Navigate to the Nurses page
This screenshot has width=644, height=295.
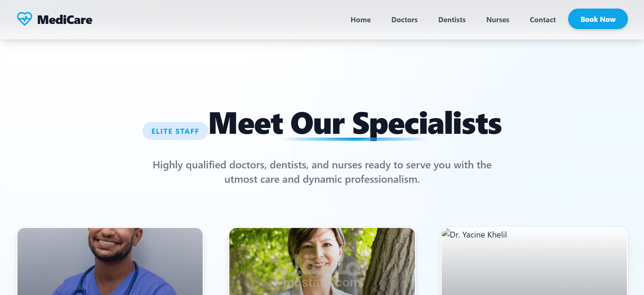[498, 20]
